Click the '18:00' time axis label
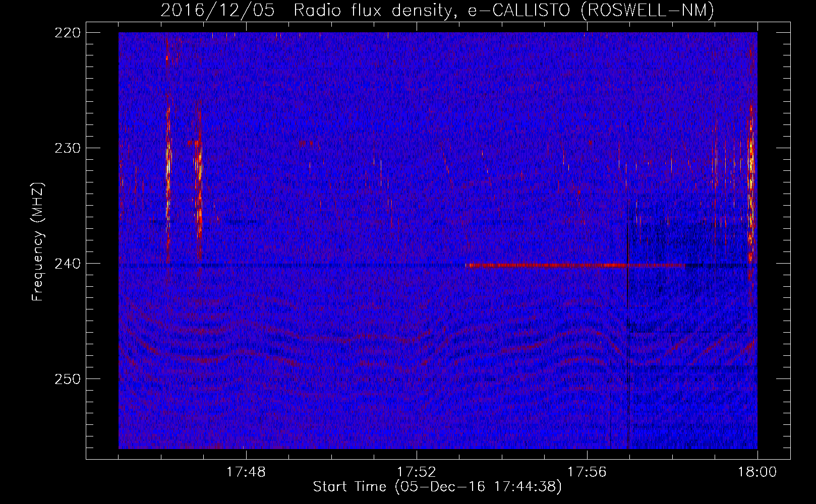 click(757, 472)
